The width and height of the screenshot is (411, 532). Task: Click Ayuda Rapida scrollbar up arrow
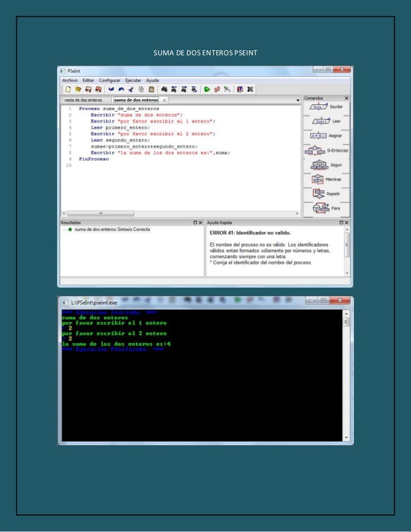click(347, 230)
